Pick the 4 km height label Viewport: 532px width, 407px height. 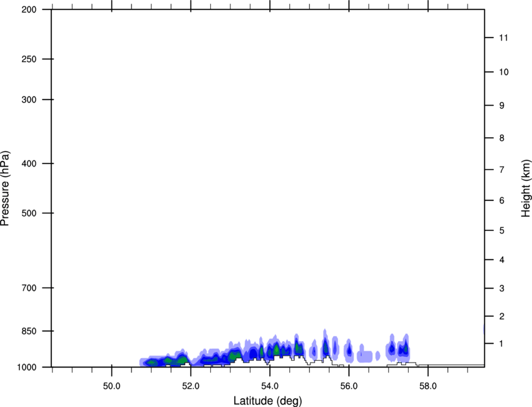click(x=502, y=260)
